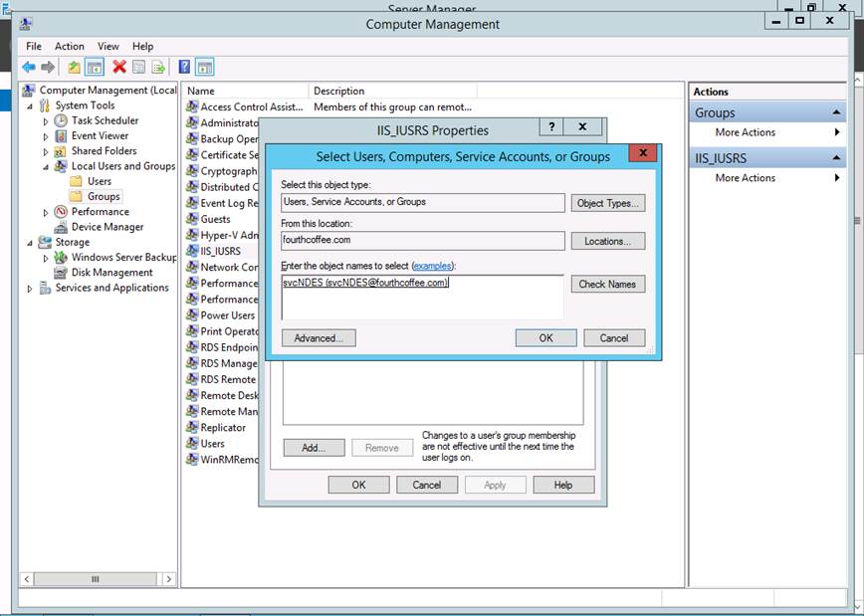
Task: Open Disk Management under Storage
Action: [x=111, y=273]
